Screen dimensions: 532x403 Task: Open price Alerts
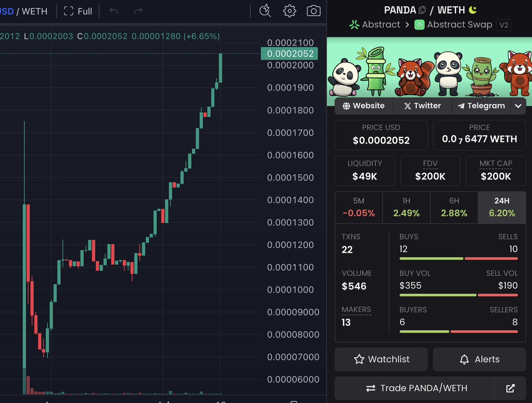coord(479,359)
